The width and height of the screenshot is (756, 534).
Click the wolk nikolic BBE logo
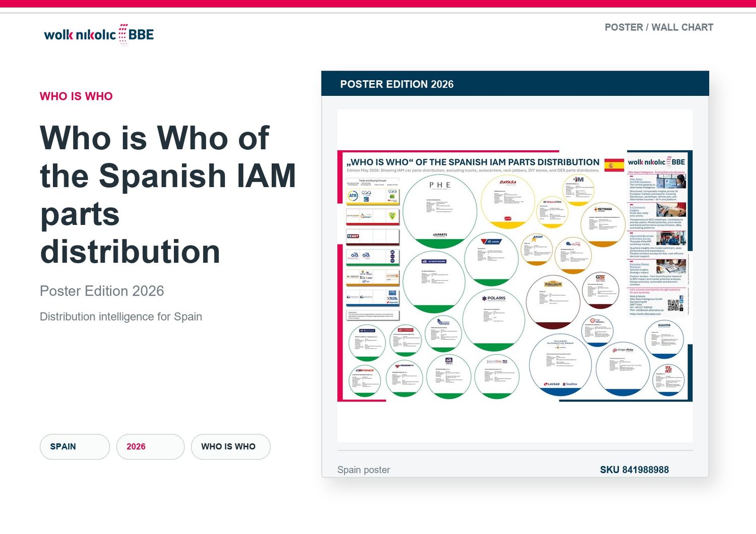click(x=99, y=35)
